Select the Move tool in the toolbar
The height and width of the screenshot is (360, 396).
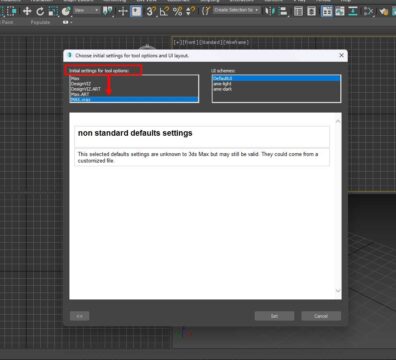(x=27, y=11)
